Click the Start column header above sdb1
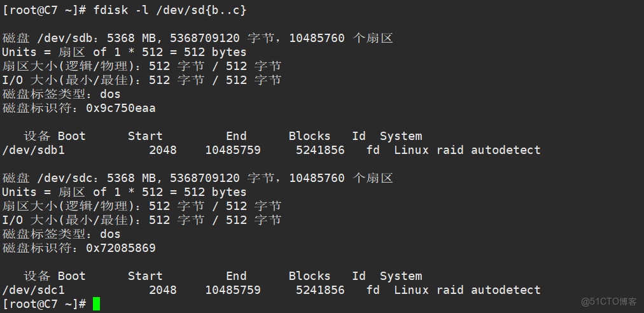The width and height of the screenshot is (644, 313). [145, 136]
